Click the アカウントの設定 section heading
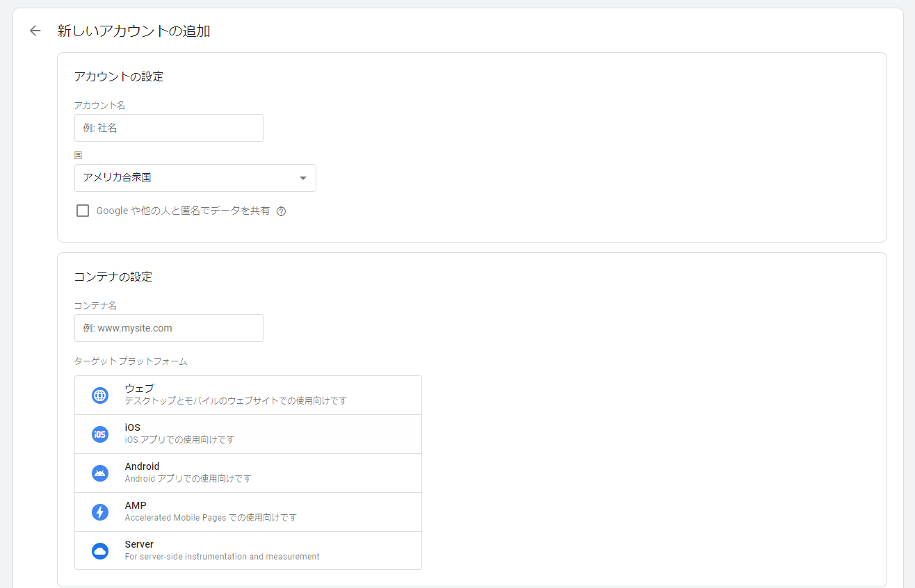Screen dimensions: 915x588 [119, 76]
